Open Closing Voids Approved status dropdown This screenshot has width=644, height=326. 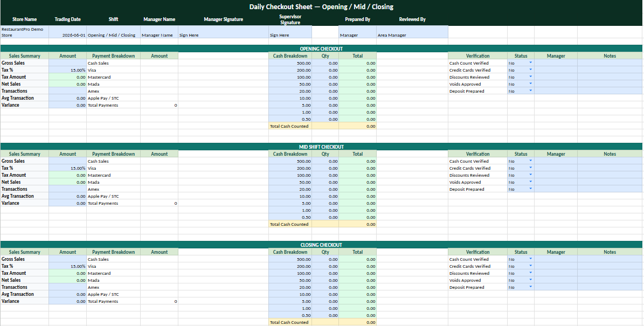tap(530, 280)
